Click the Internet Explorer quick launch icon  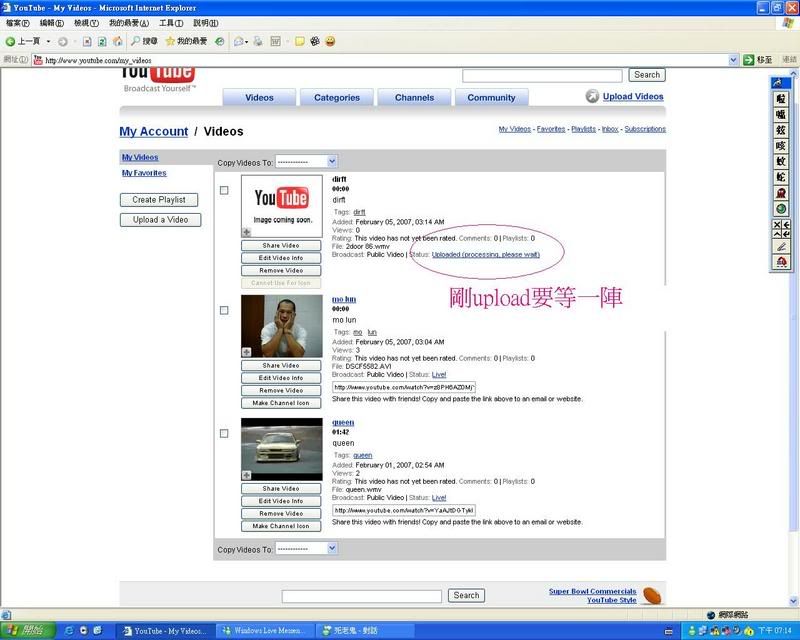(x=70, y=631)
